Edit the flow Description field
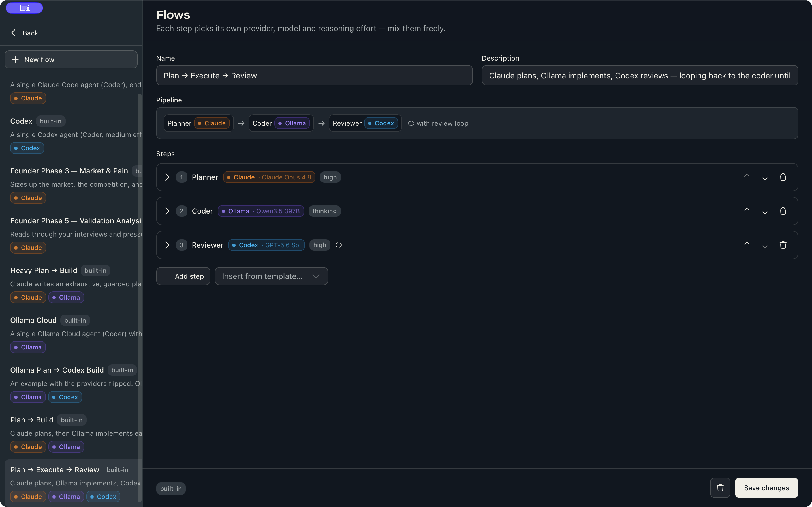 pyautogui.click(x=640, y=76)
